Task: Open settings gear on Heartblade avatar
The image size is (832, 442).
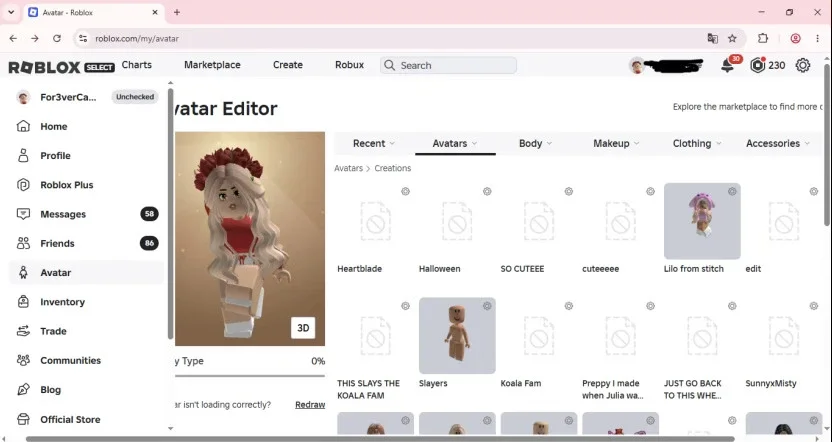Action: 405,192
